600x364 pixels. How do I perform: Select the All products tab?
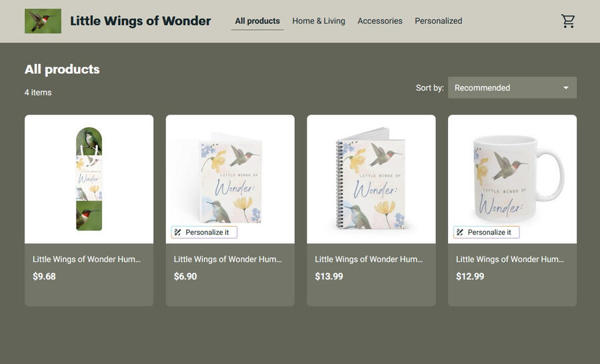coord(257,21)
